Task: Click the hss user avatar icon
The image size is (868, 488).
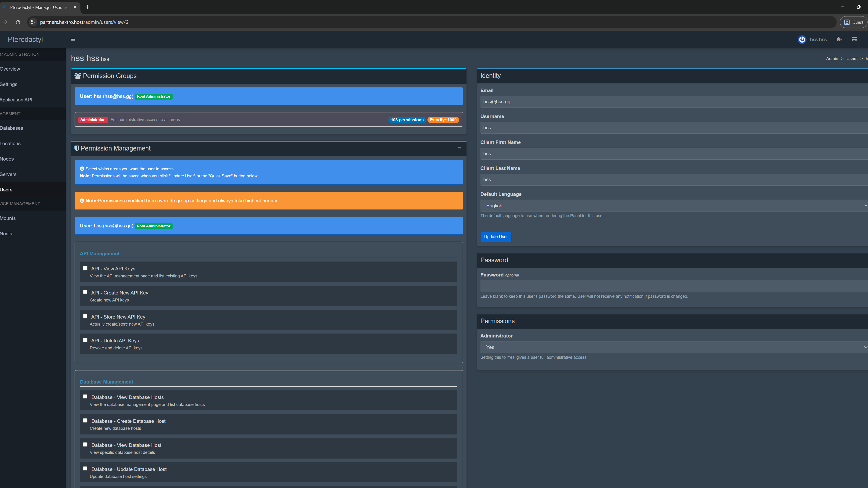Action: pos(802,39)
